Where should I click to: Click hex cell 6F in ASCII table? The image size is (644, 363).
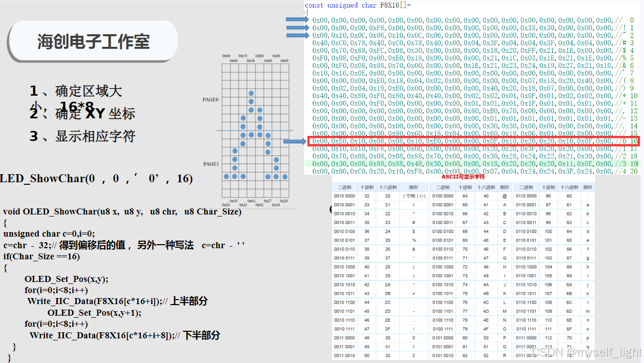[x=569, y=329]
